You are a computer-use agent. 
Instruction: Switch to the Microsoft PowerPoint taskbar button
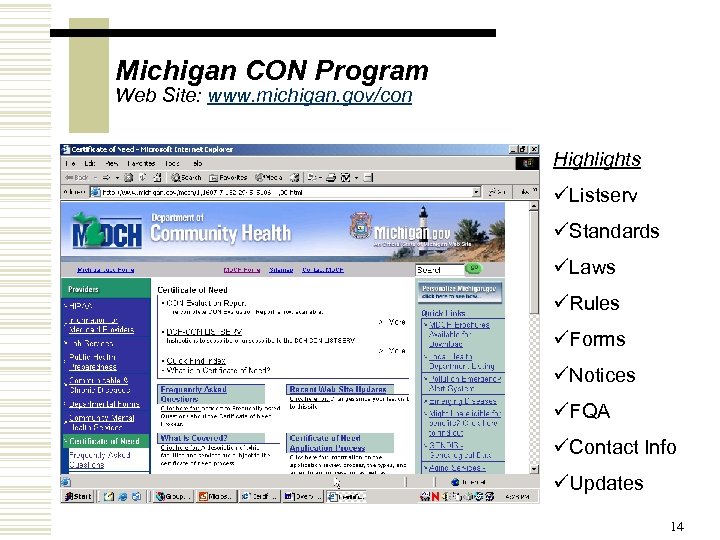(x=216, y=496)
